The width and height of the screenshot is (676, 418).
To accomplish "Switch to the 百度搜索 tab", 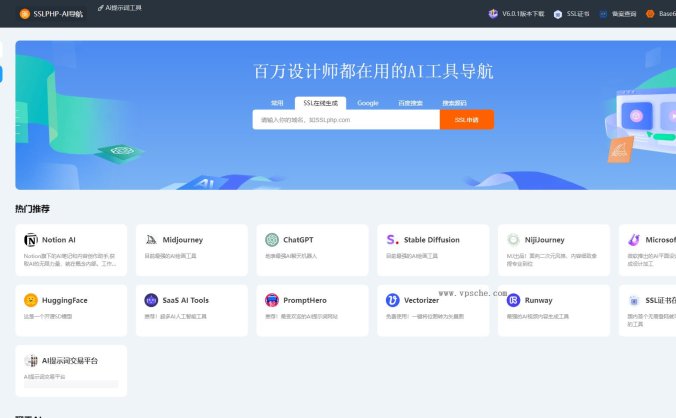I will (410, 103).
